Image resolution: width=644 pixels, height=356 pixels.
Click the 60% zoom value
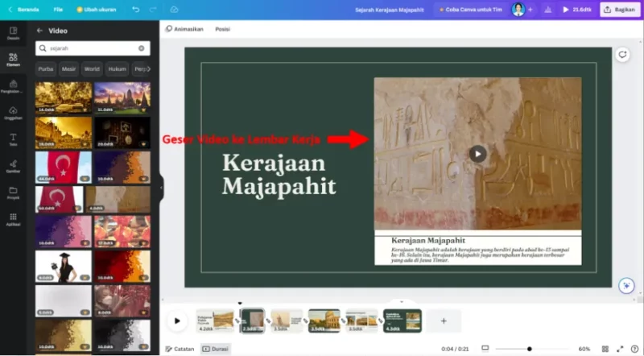tap(584, 349)
